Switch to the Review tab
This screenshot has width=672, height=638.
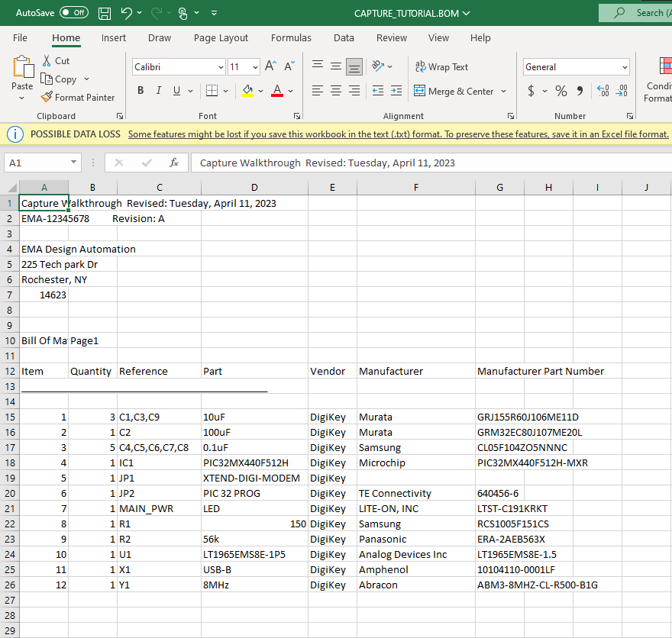(392, 37)
